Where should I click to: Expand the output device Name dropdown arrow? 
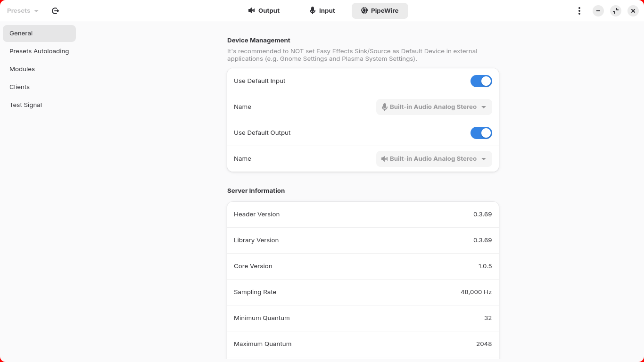click(484, 159)
